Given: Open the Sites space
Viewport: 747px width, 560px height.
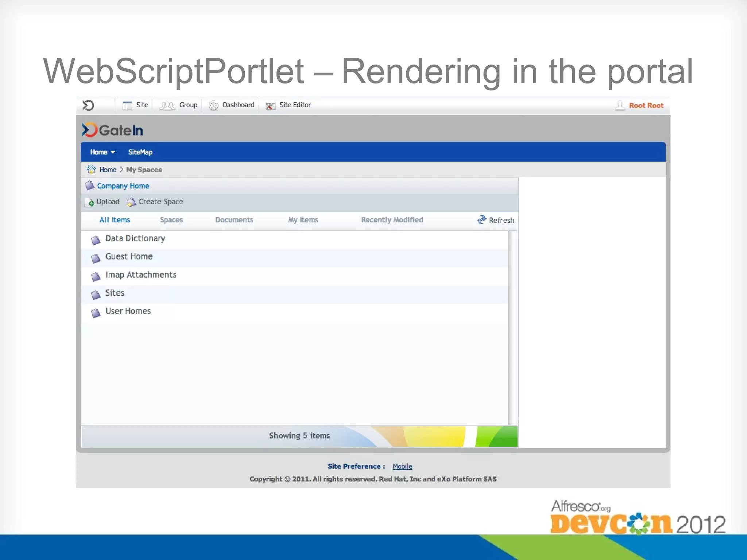Looking at the screenshot, I should coord(115,293).
